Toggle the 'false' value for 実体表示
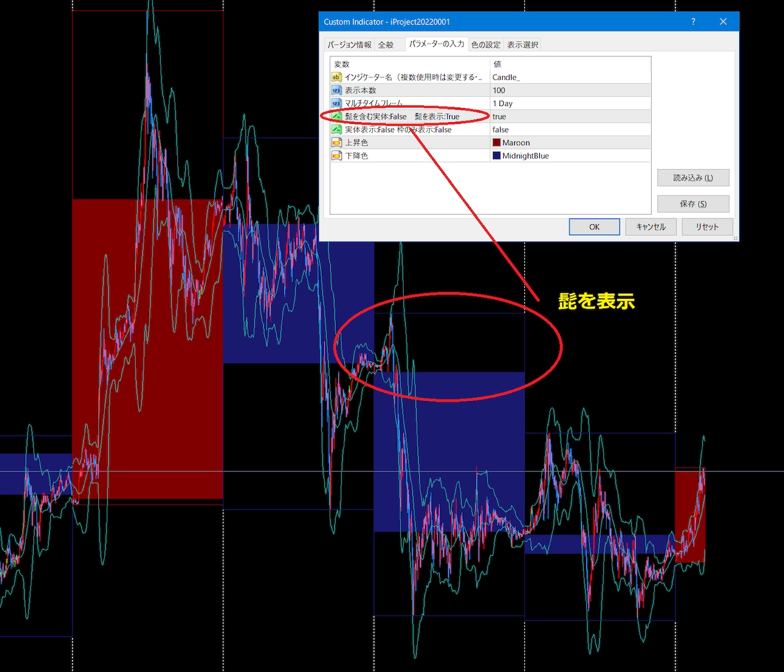Screen dimensions: 784x672 (x=571, y=130)
